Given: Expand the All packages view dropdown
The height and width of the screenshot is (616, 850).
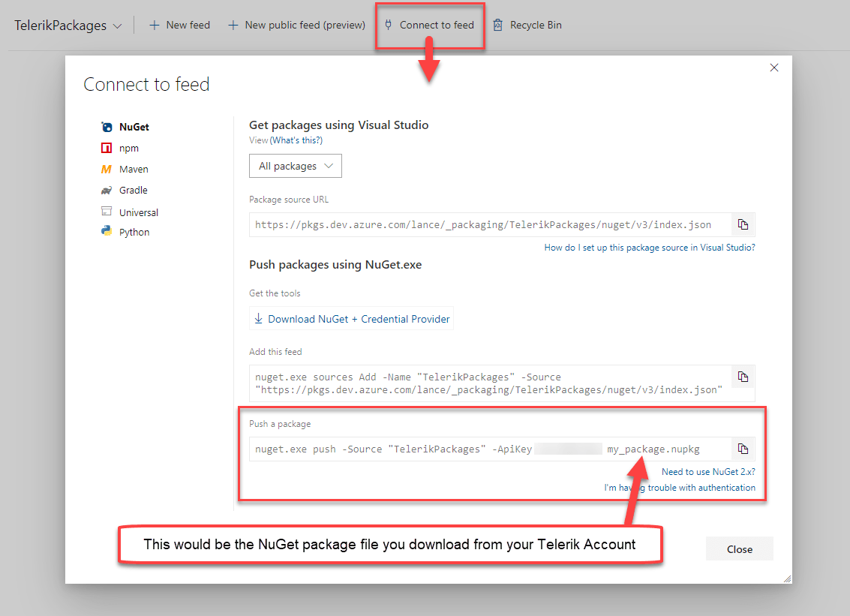Looking at the screenshot, I should click(x=296, y=166).
